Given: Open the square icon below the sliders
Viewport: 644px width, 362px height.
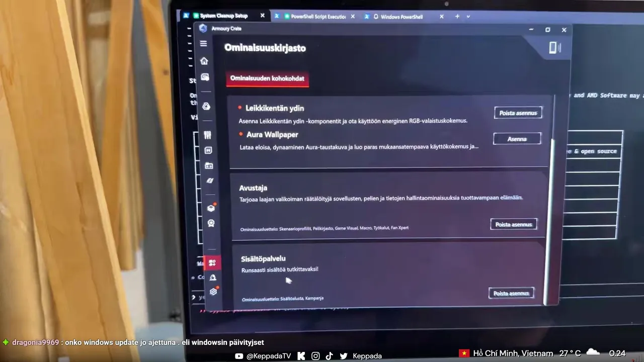Looking at the screenshot, I should 208,150.
